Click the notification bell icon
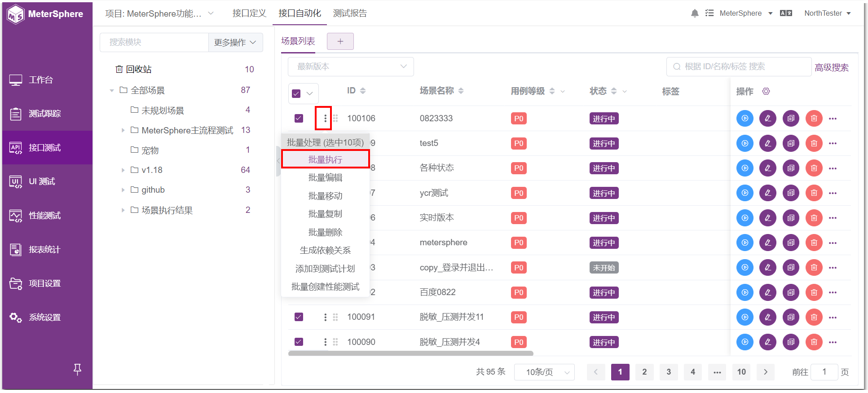Screen dimensions: 868x393 [x=695, y=13]
